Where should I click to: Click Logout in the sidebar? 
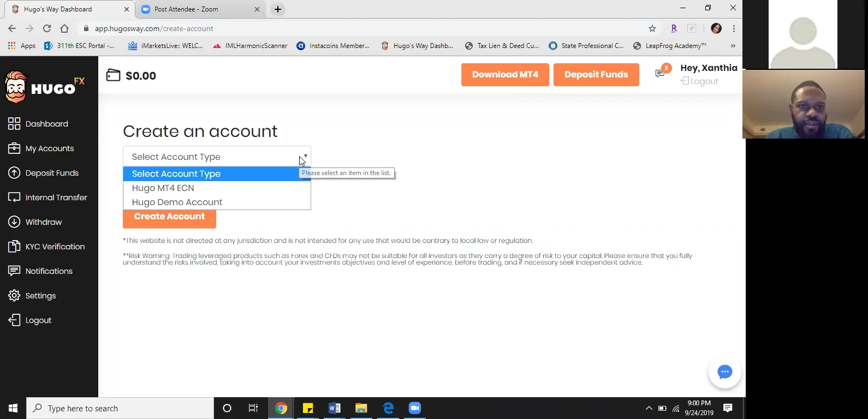(x=30, y=320)
